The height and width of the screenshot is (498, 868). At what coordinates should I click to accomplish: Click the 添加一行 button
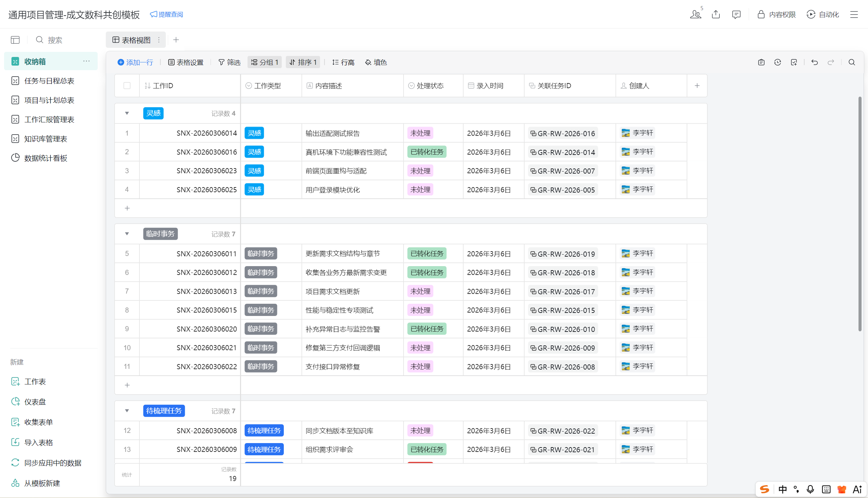[x=135, y=62]
